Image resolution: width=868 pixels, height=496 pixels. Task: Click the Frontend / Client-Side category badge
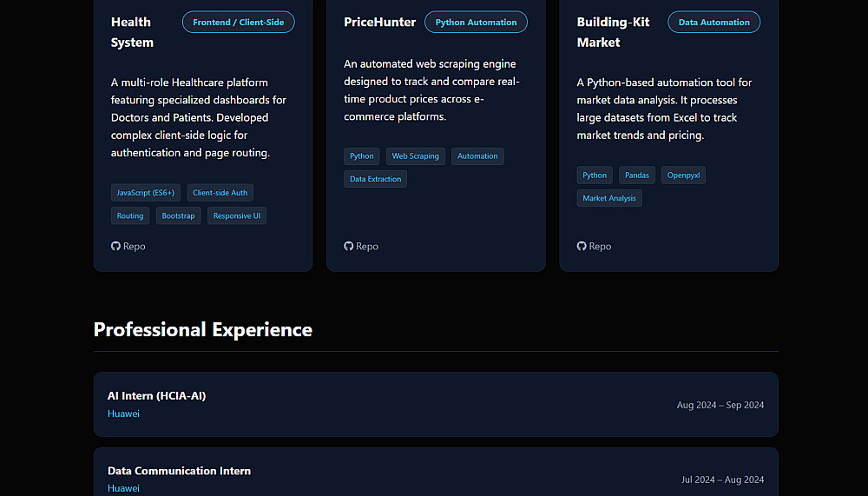(x=238, y=23)
